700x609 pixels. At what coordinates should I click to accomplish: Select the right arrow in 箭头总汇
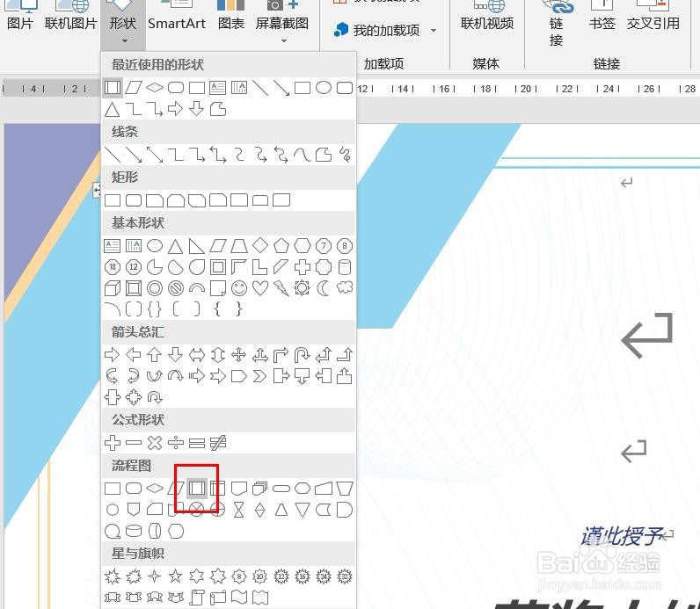tap(112, 355)
